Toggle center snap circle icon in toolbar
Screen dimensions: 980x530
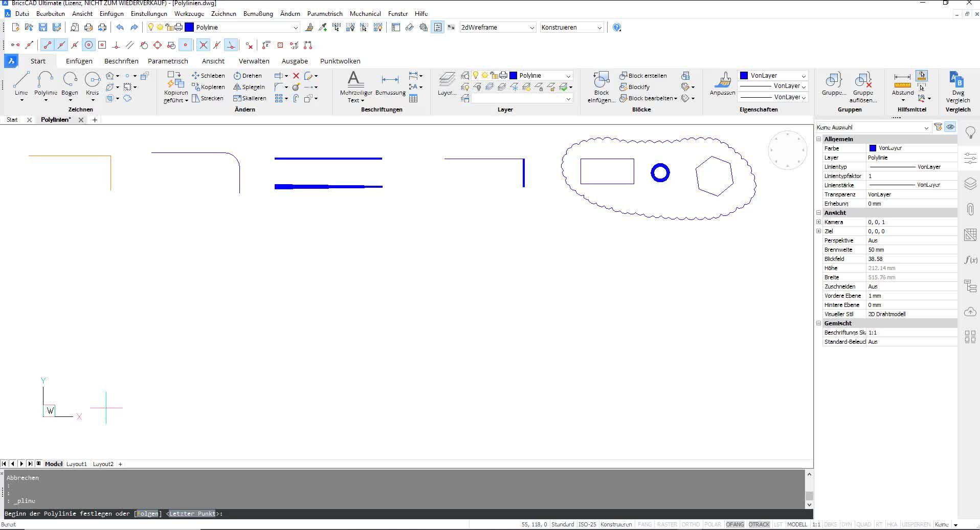pos(89,45)
